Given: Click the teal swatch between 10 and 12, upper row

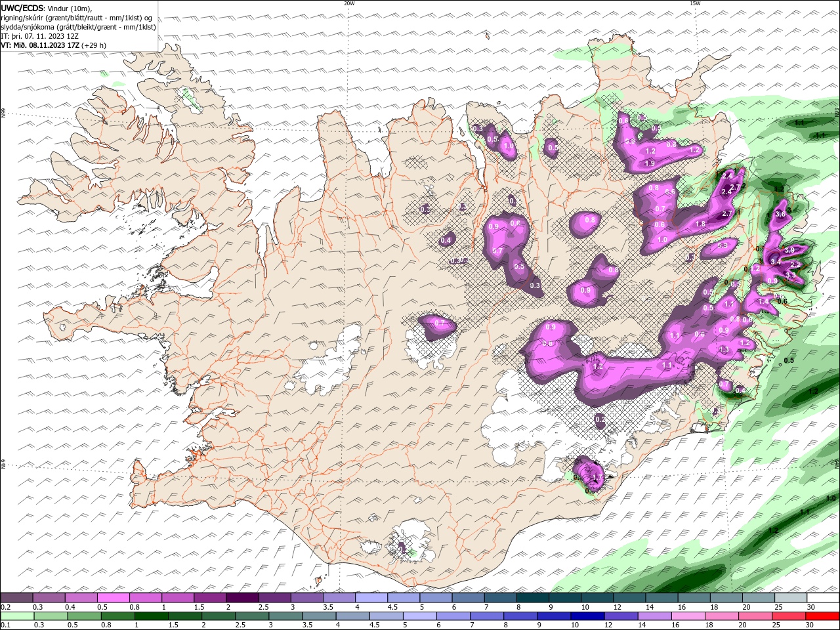Looking at the screenshot, I should pos(597,598).
